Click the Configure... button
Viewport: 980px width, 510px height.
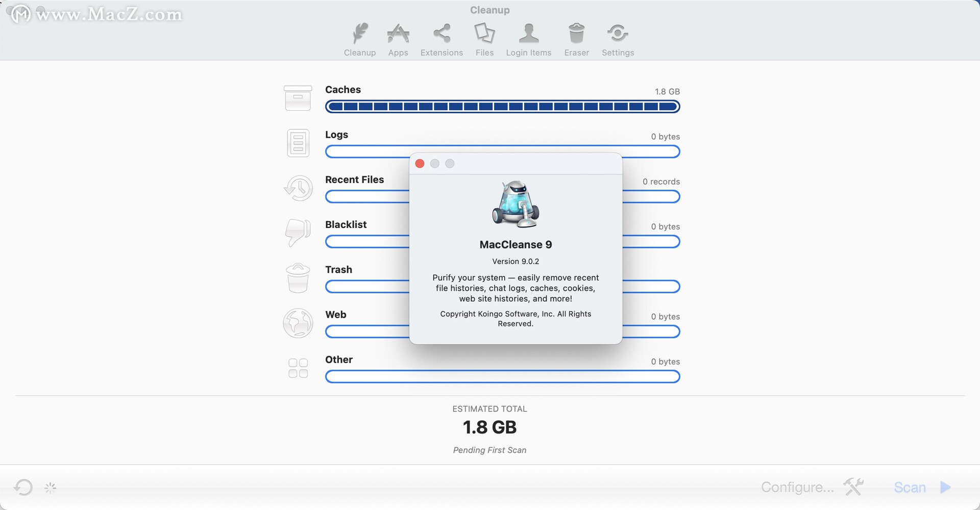797,487
